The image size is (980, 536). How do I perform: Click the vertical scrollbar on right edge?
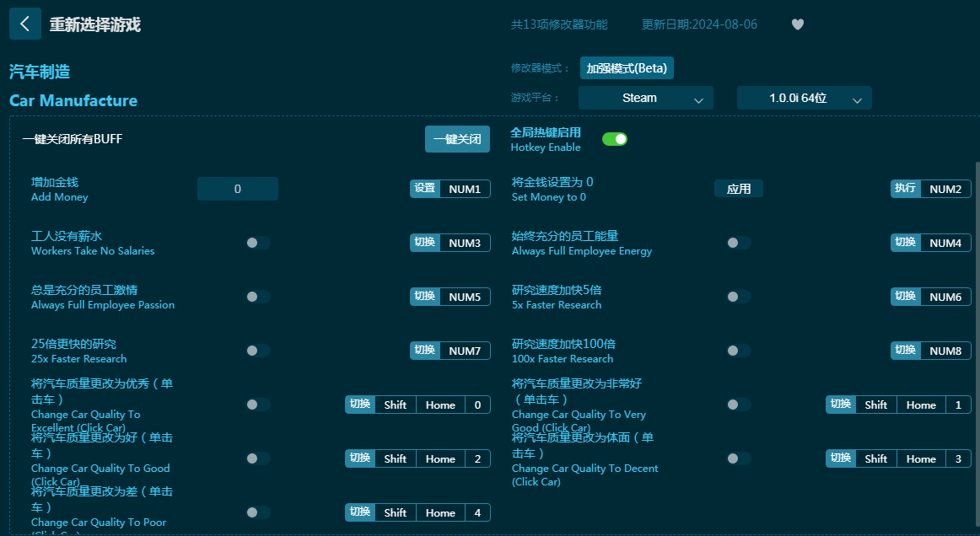[x=976, y=337]
